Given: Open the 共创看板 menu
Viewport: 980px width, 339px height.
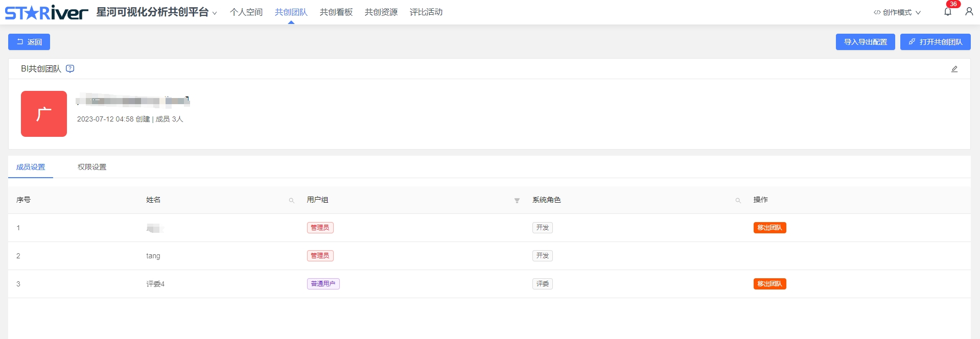Looking at the screenshot, I should tap(336, 12).
